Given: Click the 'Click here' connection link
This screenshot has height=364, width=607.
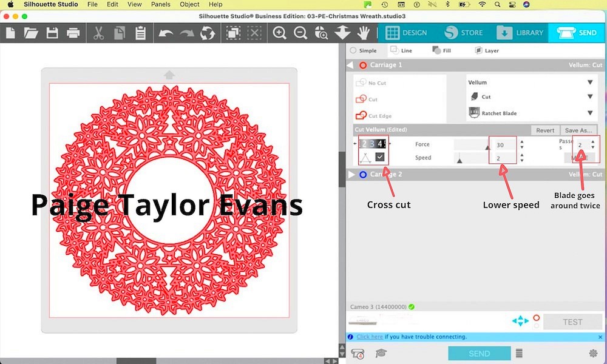Looking at the screenshot, I should tap(370, 337).
